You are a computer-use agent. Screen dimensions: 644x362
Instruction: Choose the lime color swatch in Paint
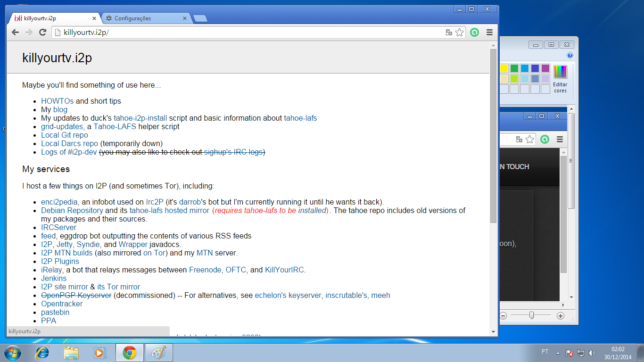[514, 79]
